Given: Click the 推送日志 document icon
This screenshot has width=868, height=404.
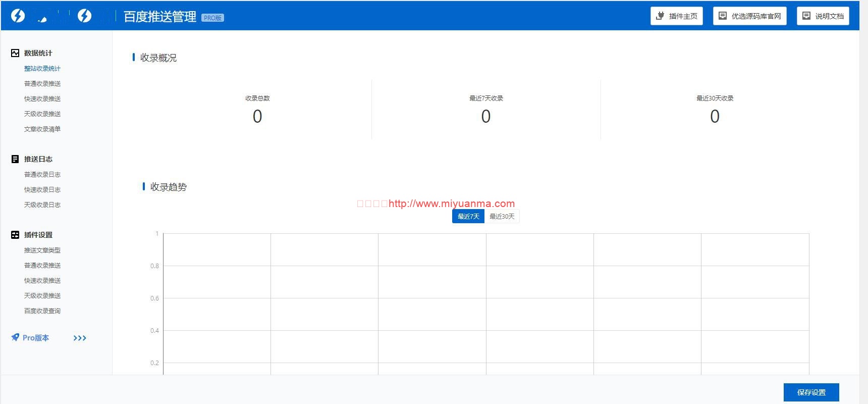Looking at the screenshot, I should click(x=15, y=159).
